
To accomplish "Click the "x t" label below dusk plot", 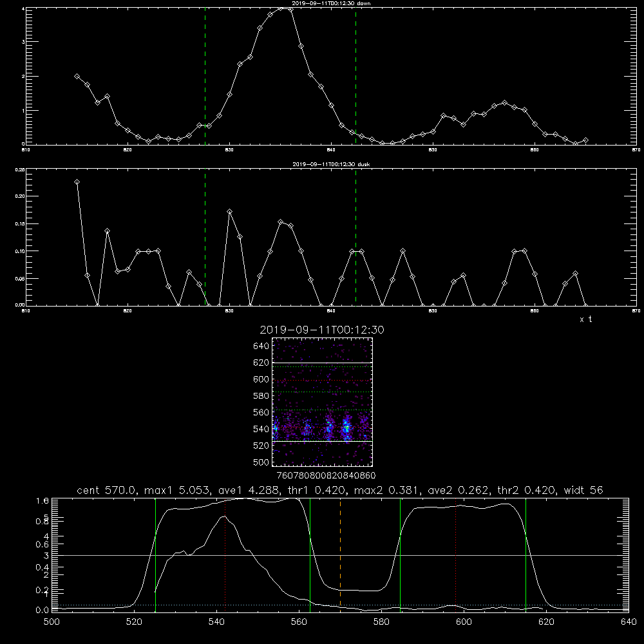I will [585, 319].
